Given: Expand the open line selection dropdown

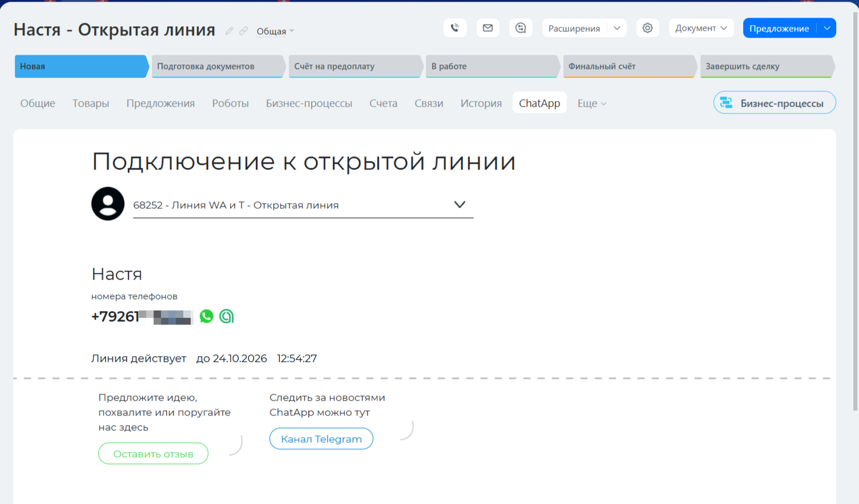Looking at the screenshot, I should point(459,204).
